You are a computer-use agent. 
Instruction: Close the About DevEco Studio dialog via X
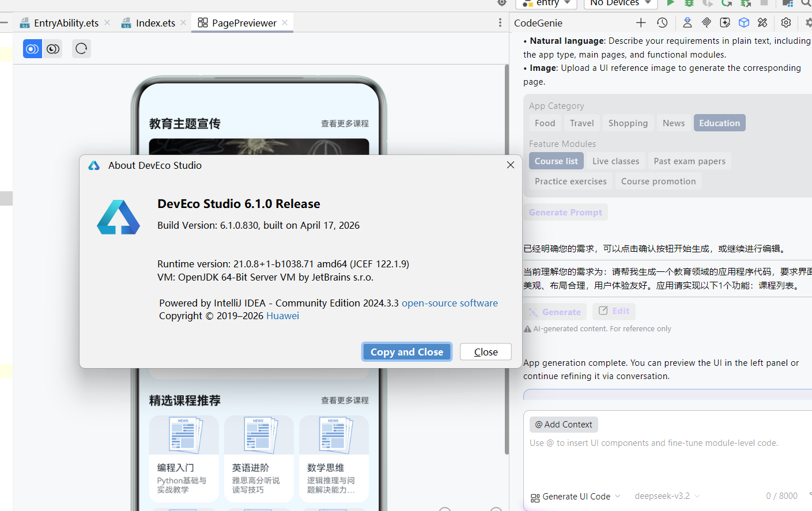[511, 165]
